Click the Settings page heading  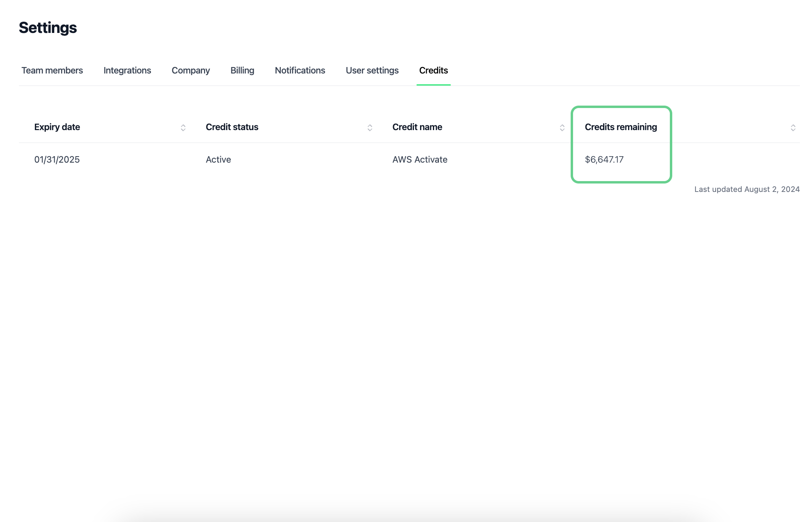pyautogui.click(x=48, y=28)
